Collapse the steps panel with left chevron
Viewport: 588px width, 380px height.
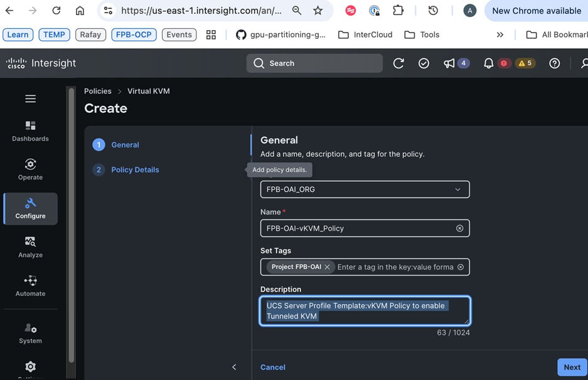234,367
